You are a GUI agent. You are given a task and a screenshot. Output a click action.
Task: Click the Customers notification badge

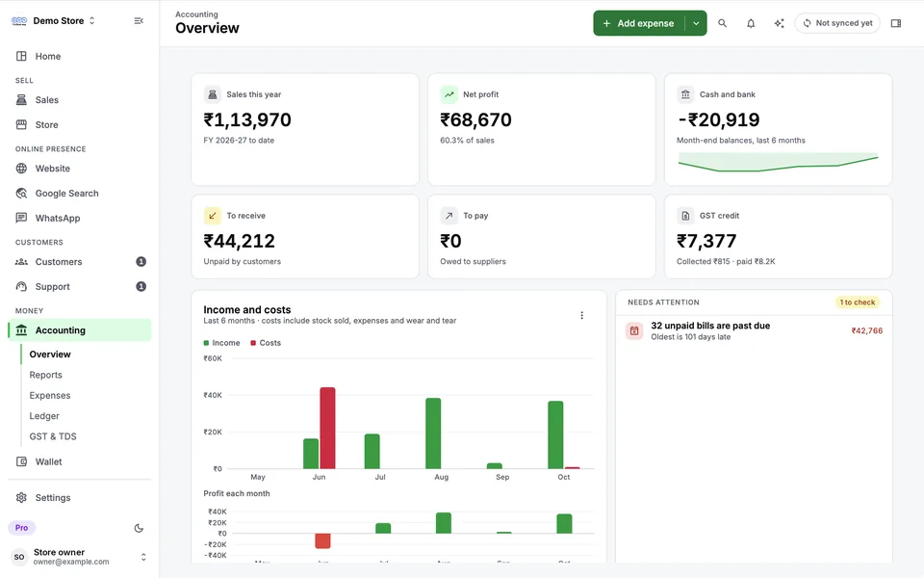coord(141,261)
